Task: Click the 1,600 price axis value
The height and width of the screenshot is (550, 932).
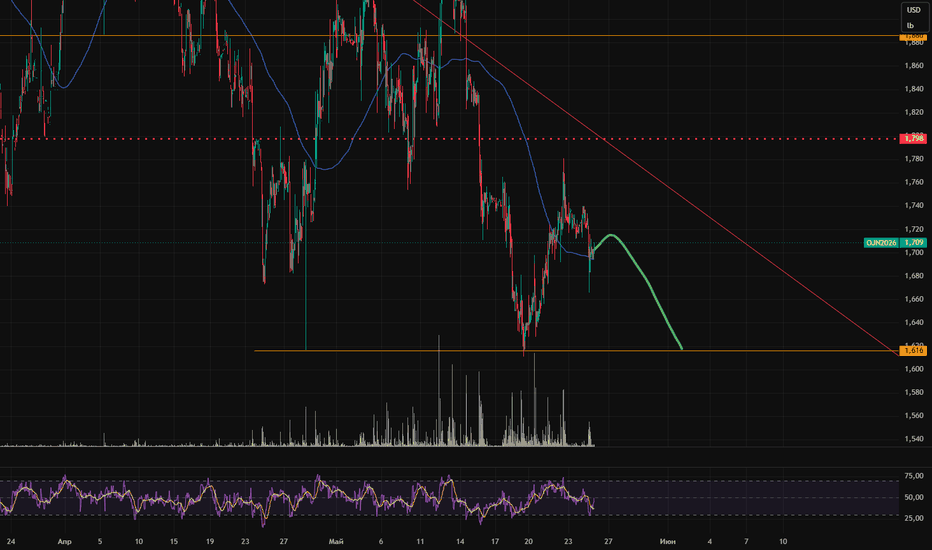Action: [914, 369]
